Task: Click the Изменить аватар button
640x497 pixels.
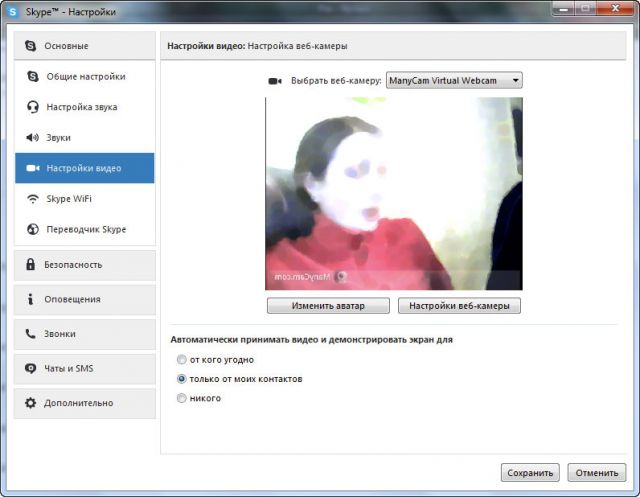Action: click(x=328, y=306)
